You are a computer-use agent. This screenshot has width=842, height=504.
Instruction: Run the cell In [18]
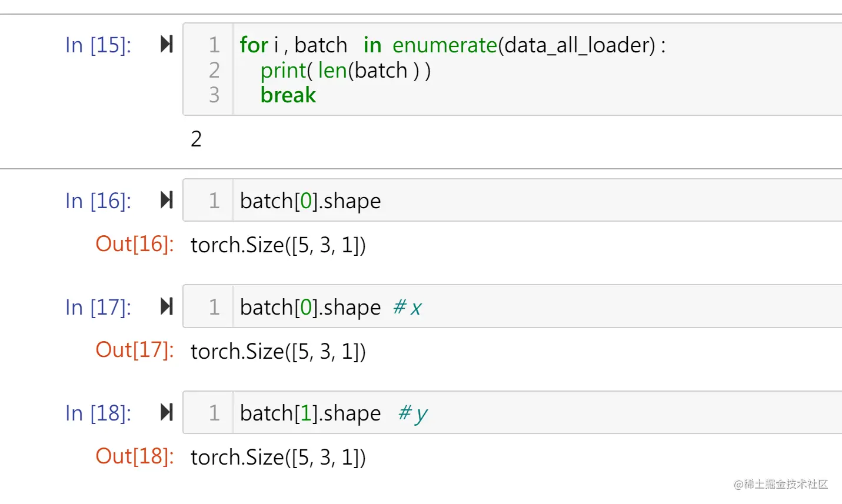pos(167,413)
